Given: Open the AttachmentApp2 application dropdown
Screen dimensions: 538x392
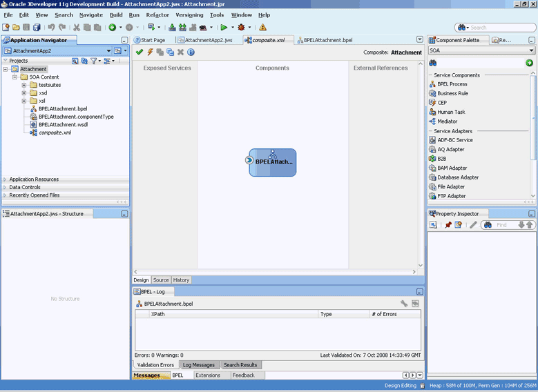Looking at the screenshot, I should 108,51.
